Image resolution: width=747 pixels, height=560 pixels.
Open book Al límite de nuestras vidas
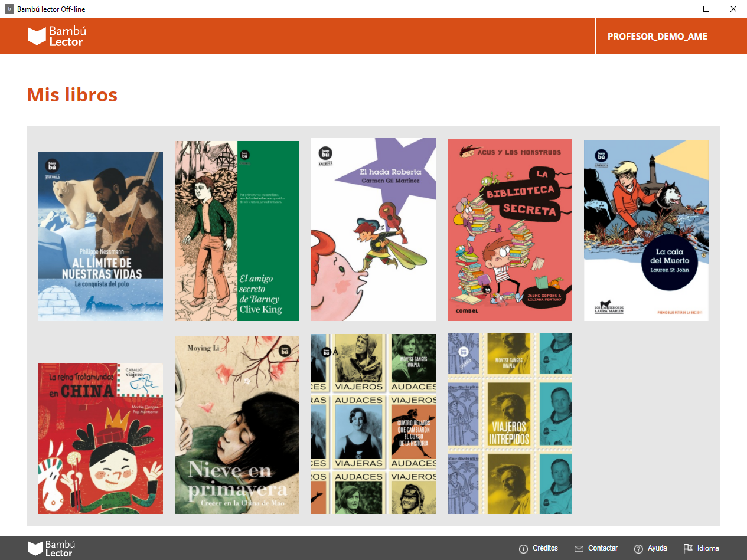tap(100, 236)
